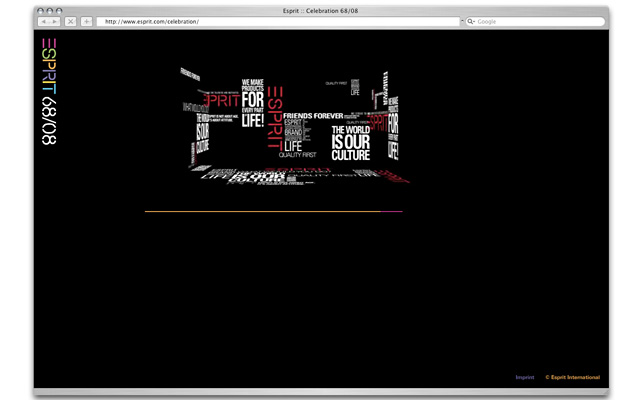Click the plus add bookmark button
The image size is (640, 400).
point(87,22)
